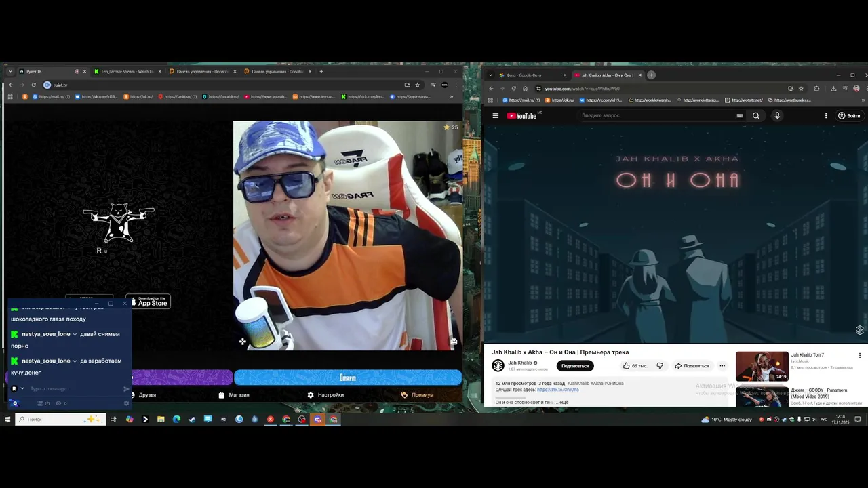Screen dimensions: 868x488
Task: Open chat overlay settings gear
Action: coord(126,403)
